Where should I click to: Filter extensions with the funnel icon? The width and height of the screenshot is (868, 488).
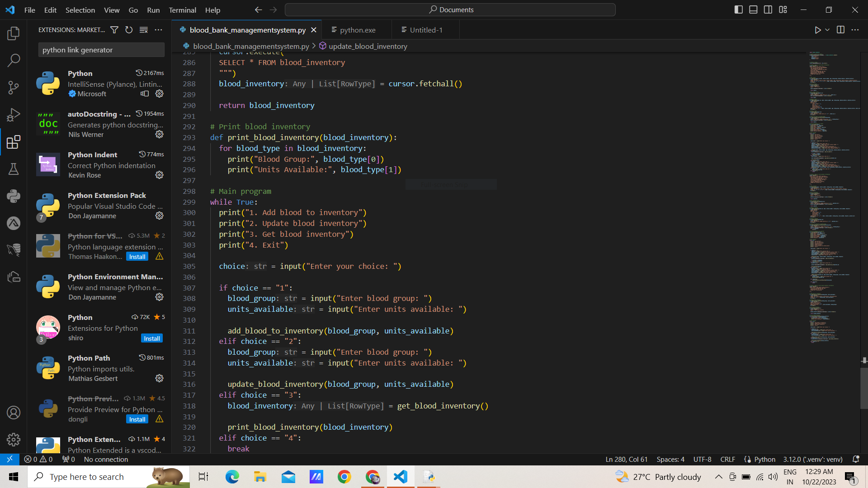pos(114,30)
